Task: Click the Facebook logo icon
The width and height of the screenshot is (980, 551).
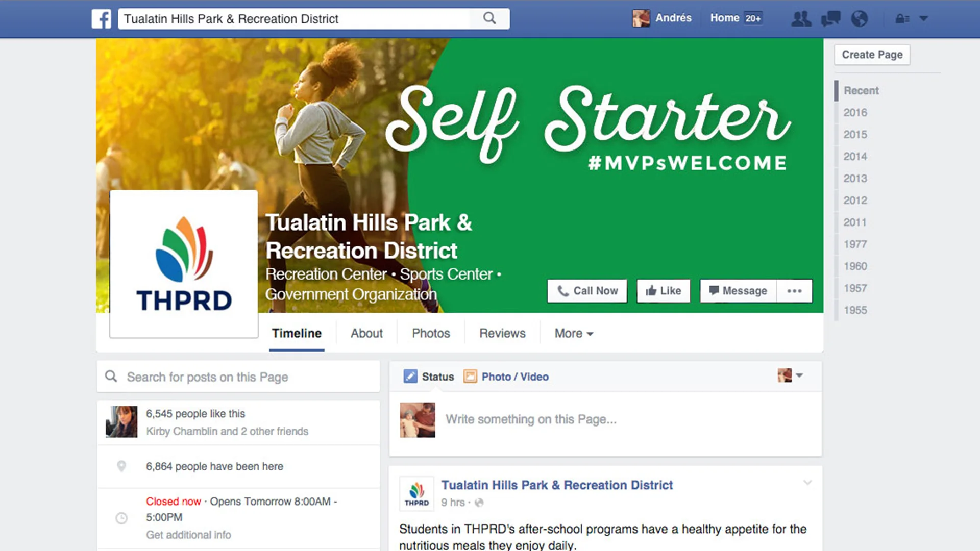Action: 101,19
